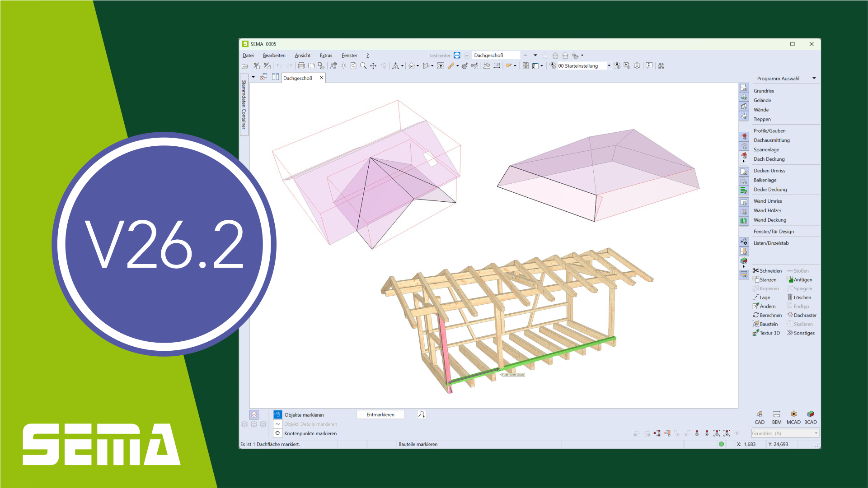Click the Berechnen recalculate tool
This screenshot has width=868, height=488.
point(767,316)
